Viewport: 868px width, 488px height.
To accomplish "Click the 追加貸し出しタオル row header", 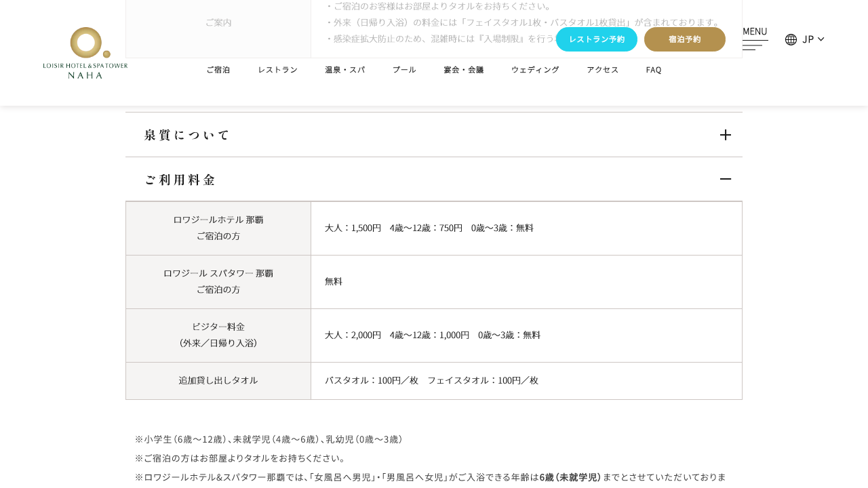I will 218,381.
